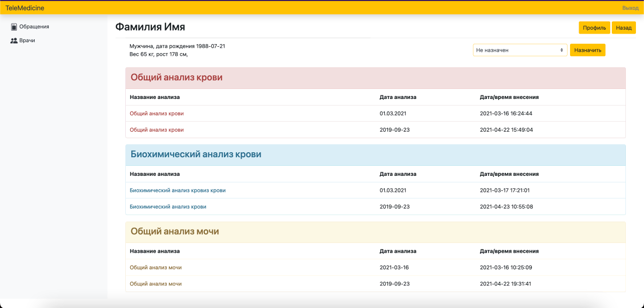Click the Фамилия Имя patient name heading
644x308 pixels.
150,27
